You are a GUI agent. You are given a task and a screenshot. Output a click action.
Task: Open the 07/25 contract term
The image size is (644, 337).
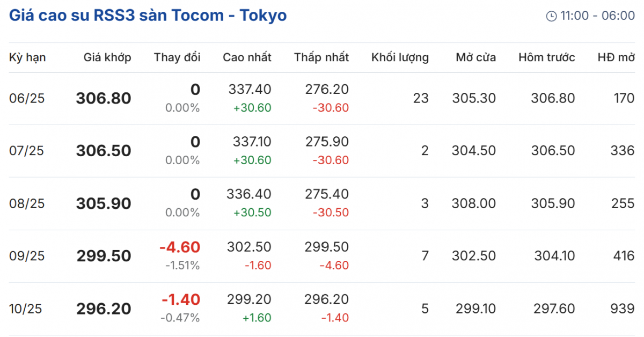click(27, 151)
